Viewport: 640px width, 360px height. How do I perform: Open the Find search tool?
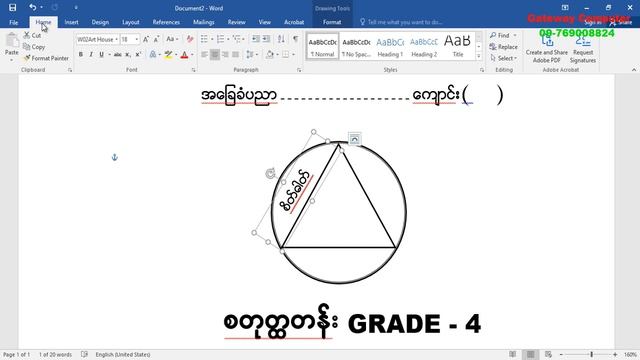tap(500, 36)
